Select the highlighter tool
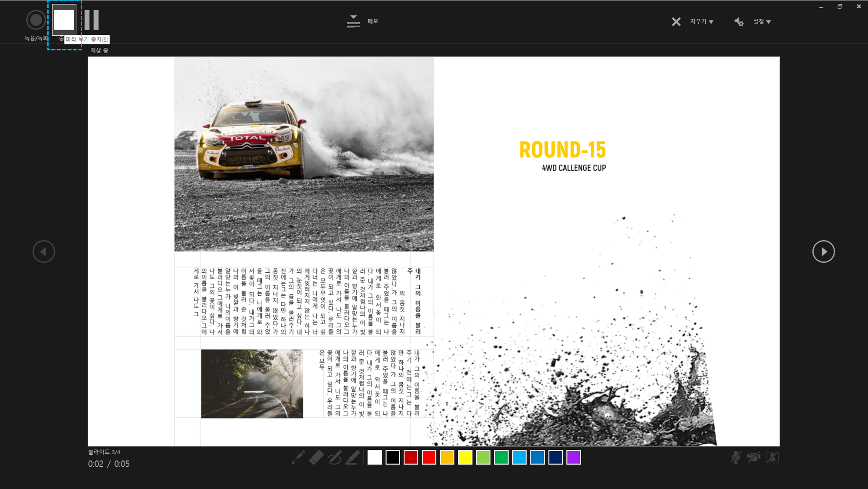 pos(353,457)
